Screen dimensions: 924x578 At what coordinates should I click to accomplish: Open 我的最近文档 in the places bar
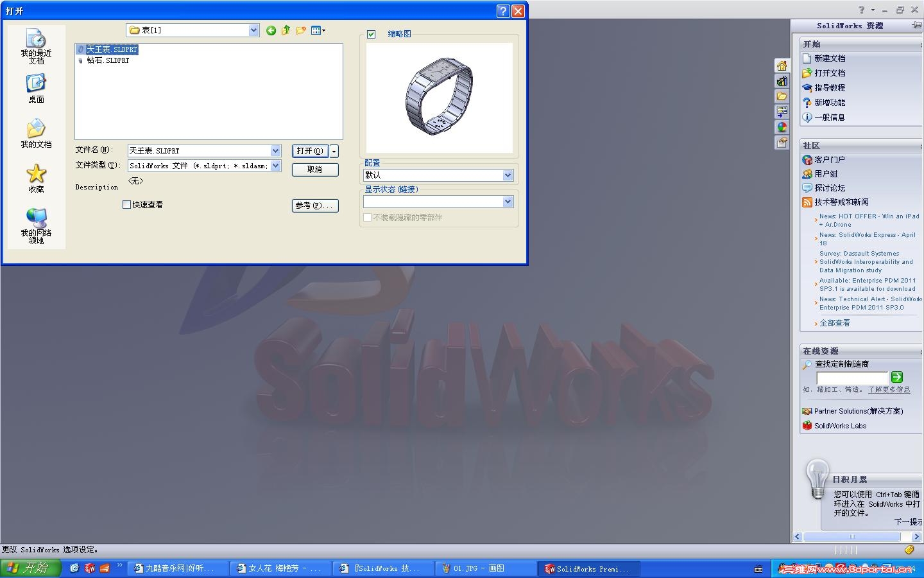click(x=36, y=46)
